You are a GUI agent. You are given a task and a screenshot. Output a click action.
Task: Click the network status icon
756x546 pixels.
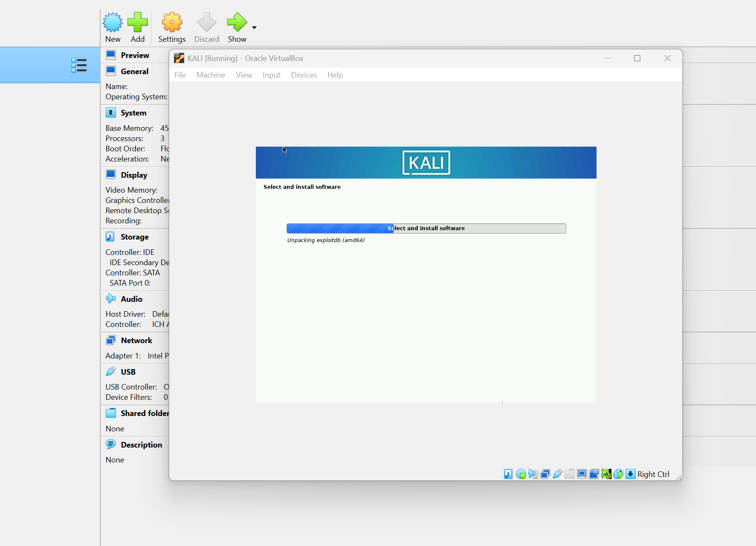click(545, 474)
